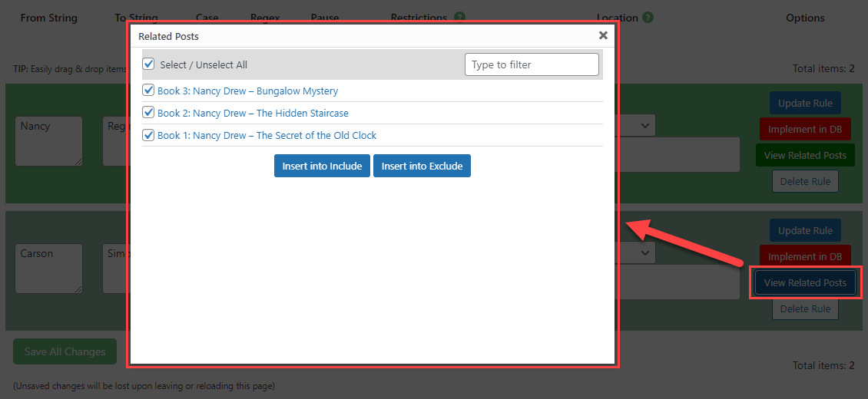Viewport: 868px width, 399px height.
Task: Click the Location help question-mark icon
Action: pyautogui.click(x=648, y=18)
